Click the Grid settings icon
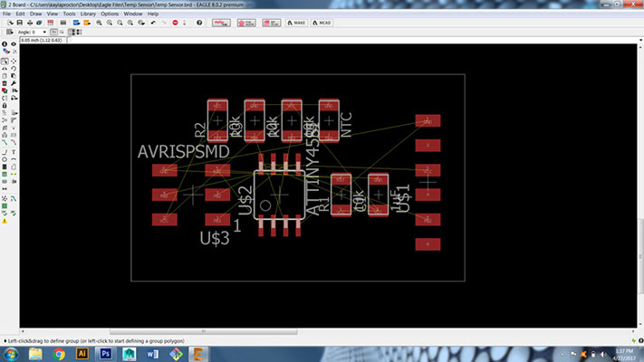The height and width of the screenshot is (362, 644). (9, 32)
